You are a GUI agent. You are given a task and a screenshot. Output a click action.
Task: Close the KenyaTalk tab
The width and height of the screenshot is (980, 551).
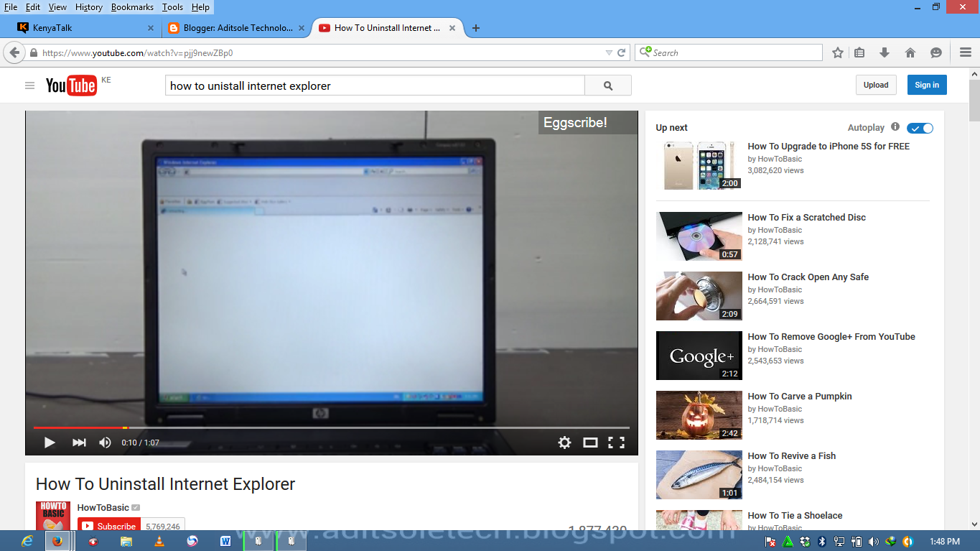click(151, 28)
